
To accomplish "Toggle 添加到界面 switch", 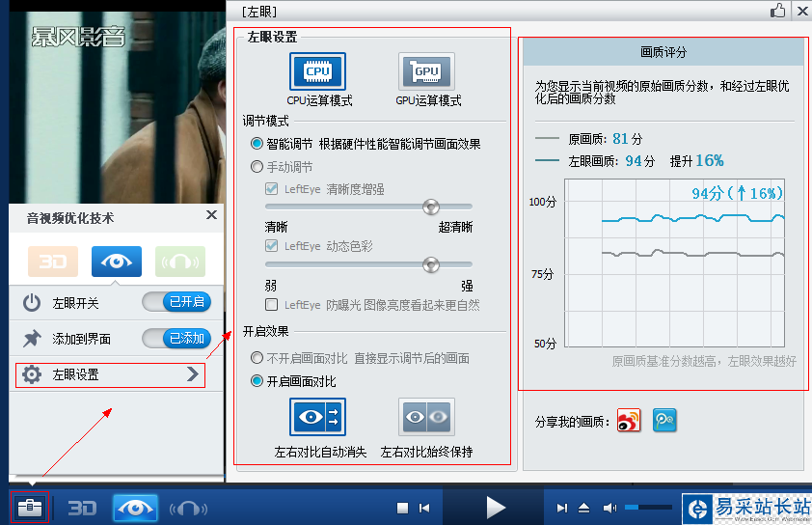I will pos(176,339).
